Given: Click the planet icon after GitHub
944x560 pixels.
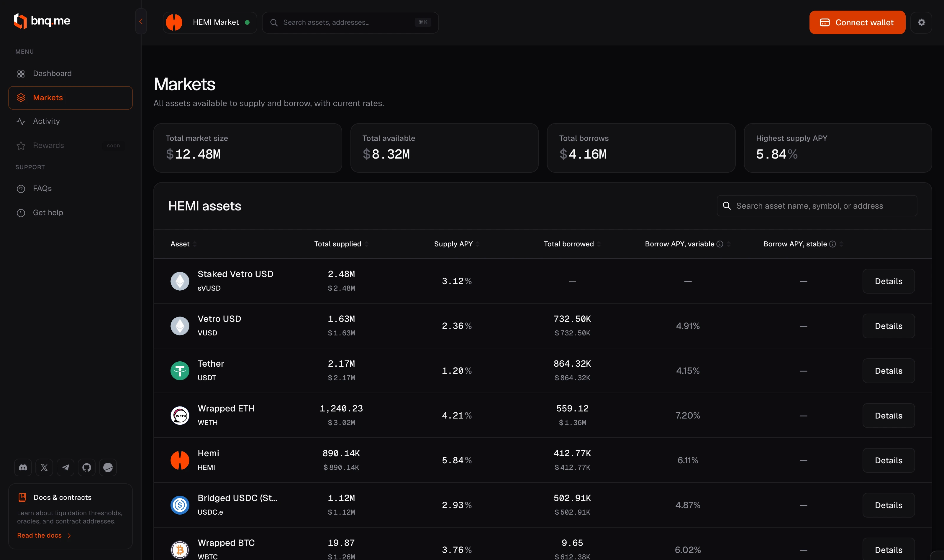Looking at the screenshot, I should (x=108, y=467).
